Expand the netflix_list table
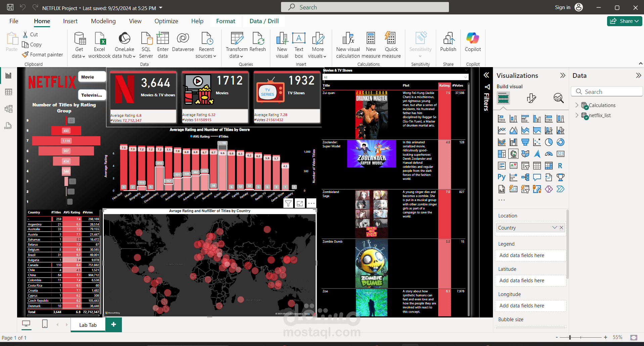Screen dimensions: 644x346 [577, 115]
